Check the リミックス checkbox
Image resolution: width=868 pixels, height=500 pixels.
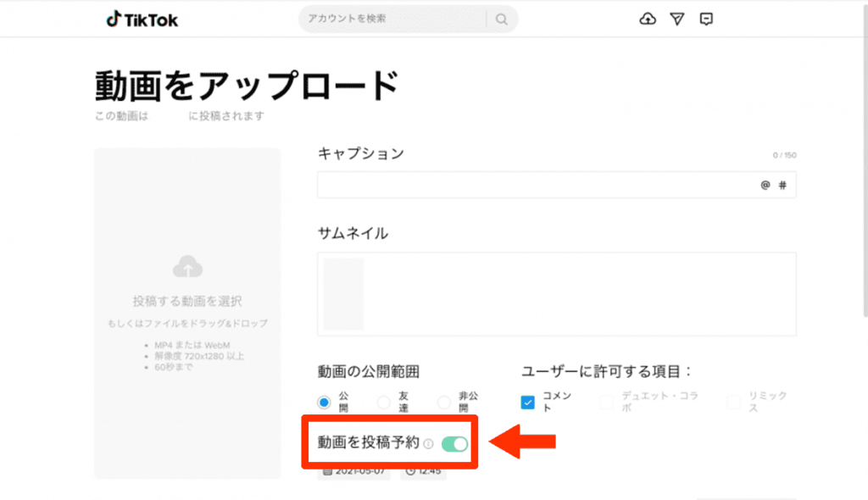point(732,402)
